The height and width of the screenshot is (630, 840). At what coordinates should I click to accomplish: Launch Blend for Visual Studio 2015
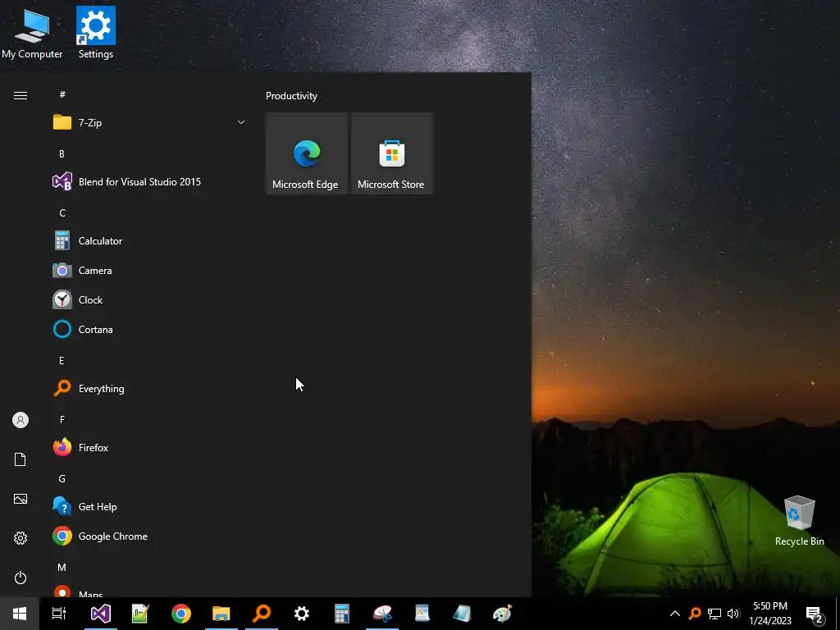tap(150, 181)
